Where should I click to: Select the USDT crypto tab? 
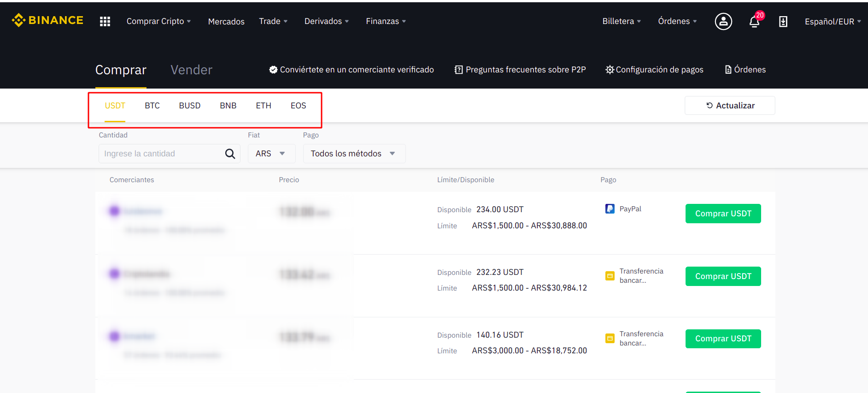point(115,106)
